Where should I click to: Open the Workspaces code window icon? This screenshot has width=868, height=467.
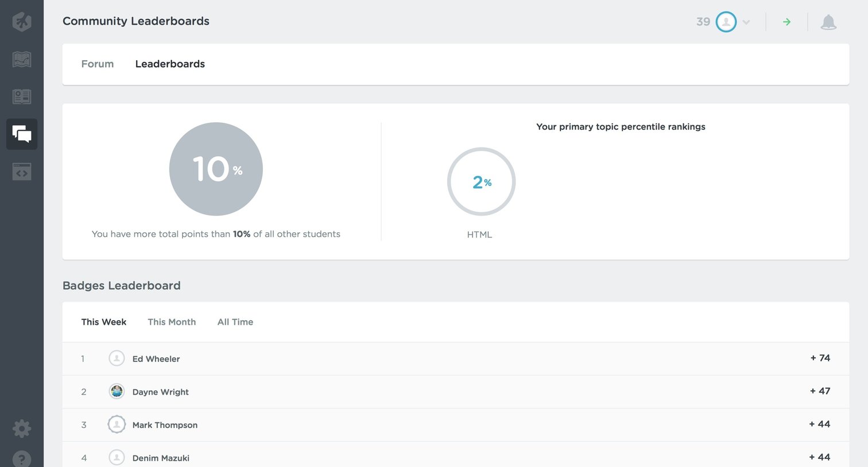(22, 172)
